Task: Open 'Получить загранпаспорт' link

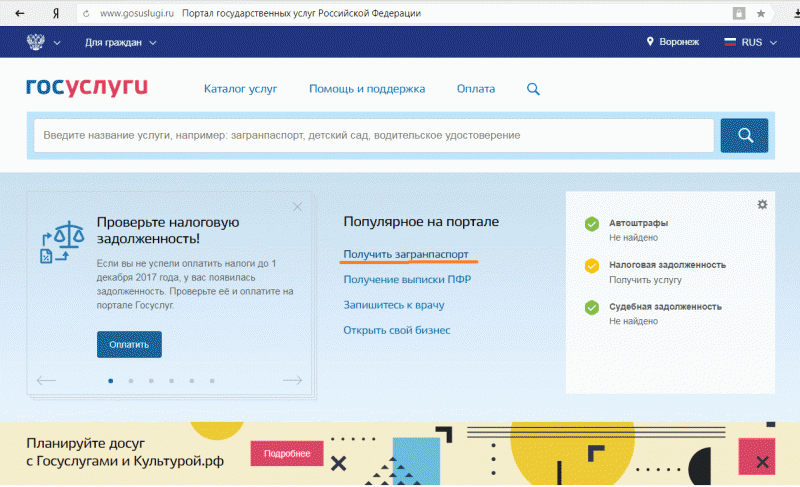Action: point(406,254)
